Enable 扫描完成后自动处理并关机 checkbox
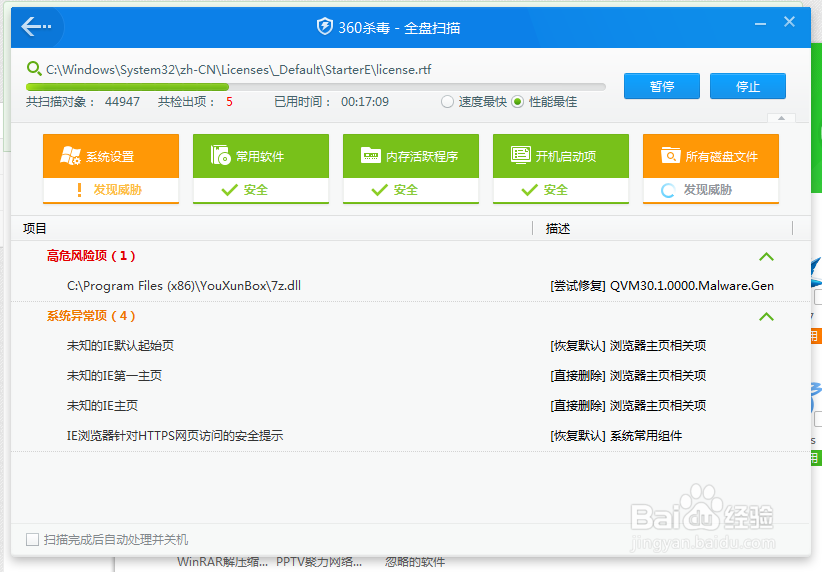 click(x=33, y=539)
